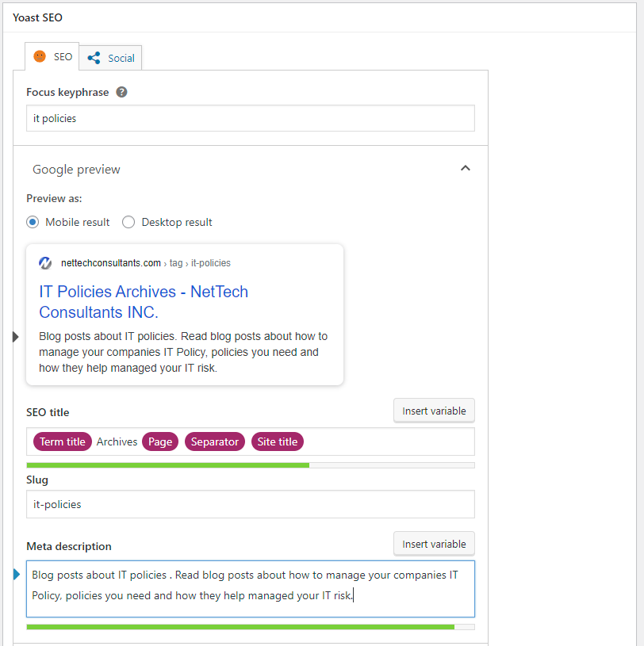Image resolution: width=644 pixels, height=646 pixels.
Task: Collapse the Google preview section
Action: pos(466,168)
